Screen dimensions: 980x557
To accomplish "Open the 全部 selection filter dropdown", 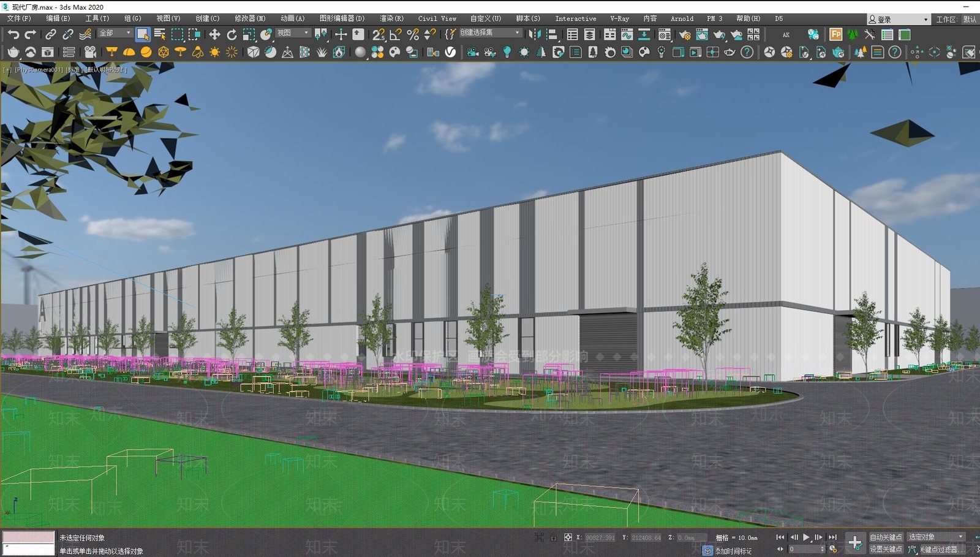I will 115,33.
